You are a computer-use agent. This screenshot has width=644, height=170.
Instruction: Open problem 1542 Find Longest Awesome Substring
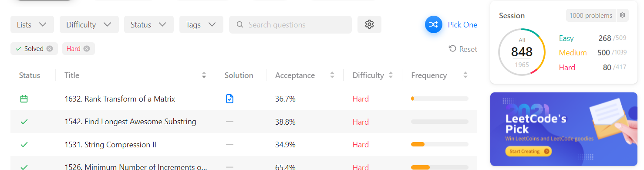click(130, 122)
